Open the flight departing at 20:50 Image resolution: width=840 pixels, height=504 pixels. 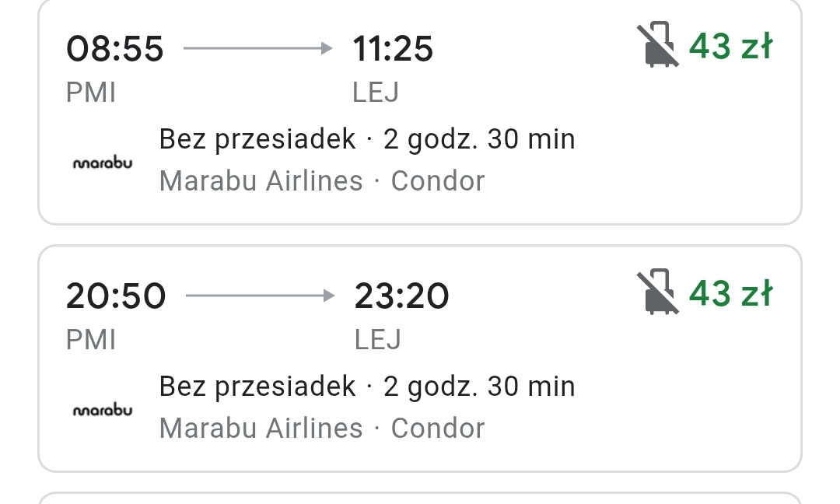[x=419, y=359]
